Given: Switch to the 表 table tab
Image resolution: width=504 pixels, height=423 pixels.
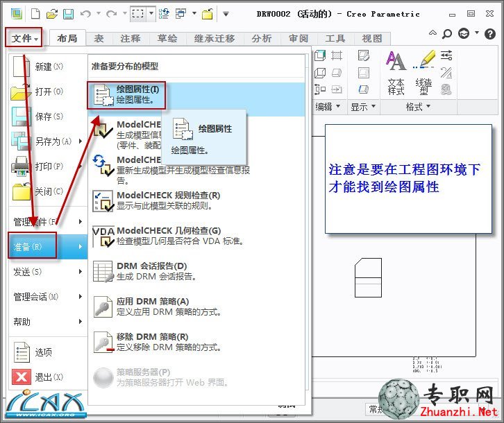Looking at the screenshot, I should point(99,39).
